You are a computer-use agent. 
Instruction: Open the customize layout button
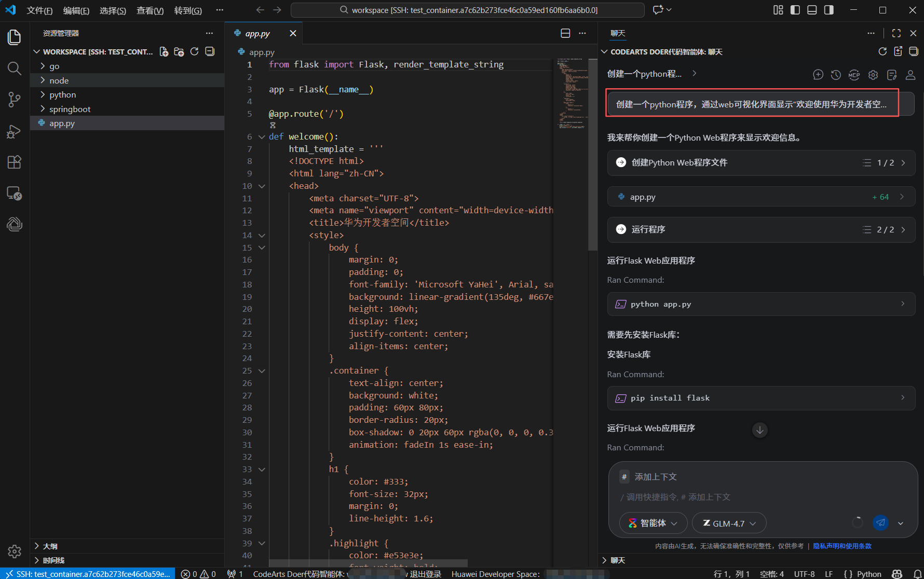778,10
